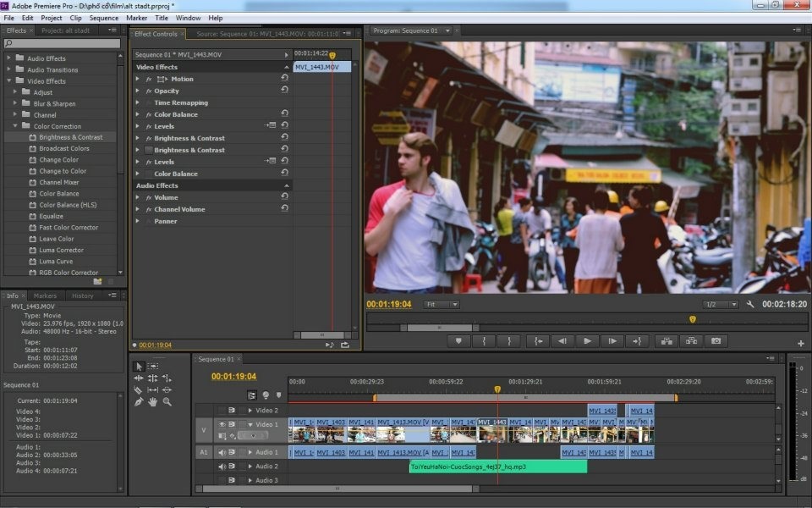Viewport: 812px width, 508px height.
Task: Toggle fx on the Opacity effect
Action: point(149,91)
